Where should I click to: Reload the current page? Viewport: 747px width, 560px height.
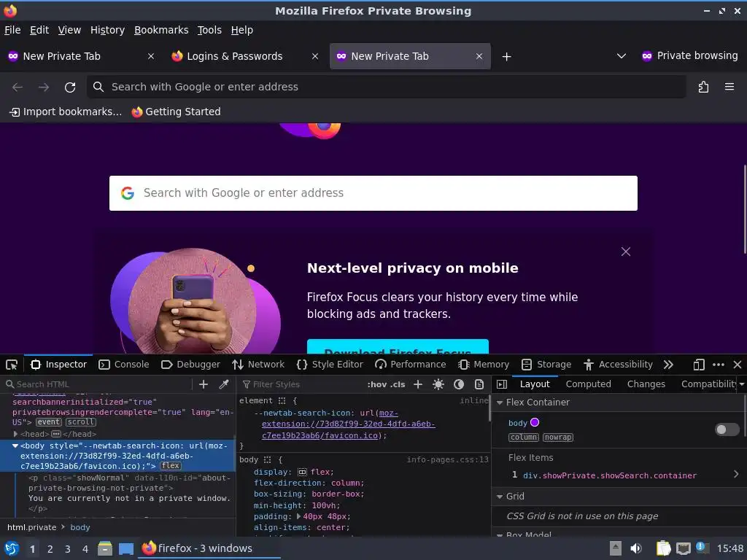point(70,87)
